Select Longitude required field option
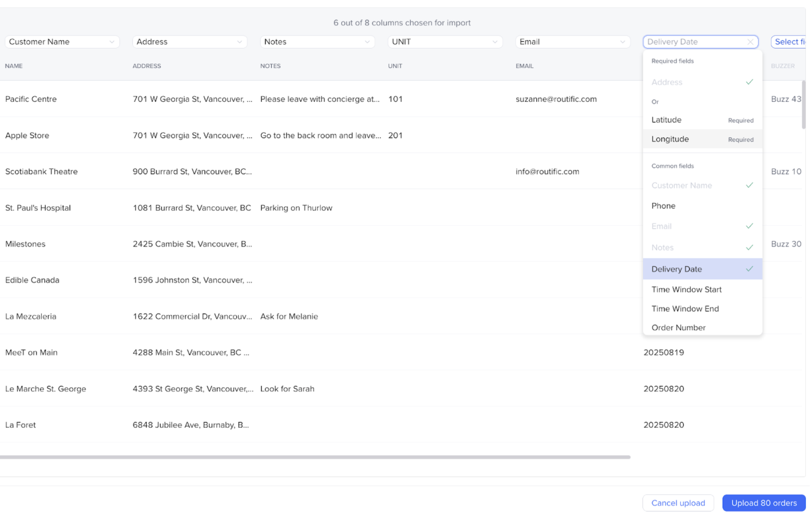The height and width of the screenshot is (520, 812). pos(670,139)
